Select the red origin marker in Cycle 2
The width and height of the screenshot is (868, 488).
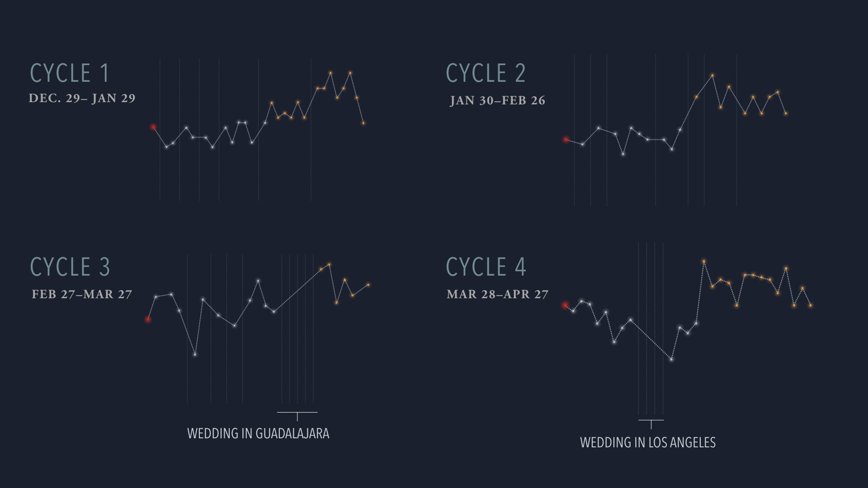point(565,140)
